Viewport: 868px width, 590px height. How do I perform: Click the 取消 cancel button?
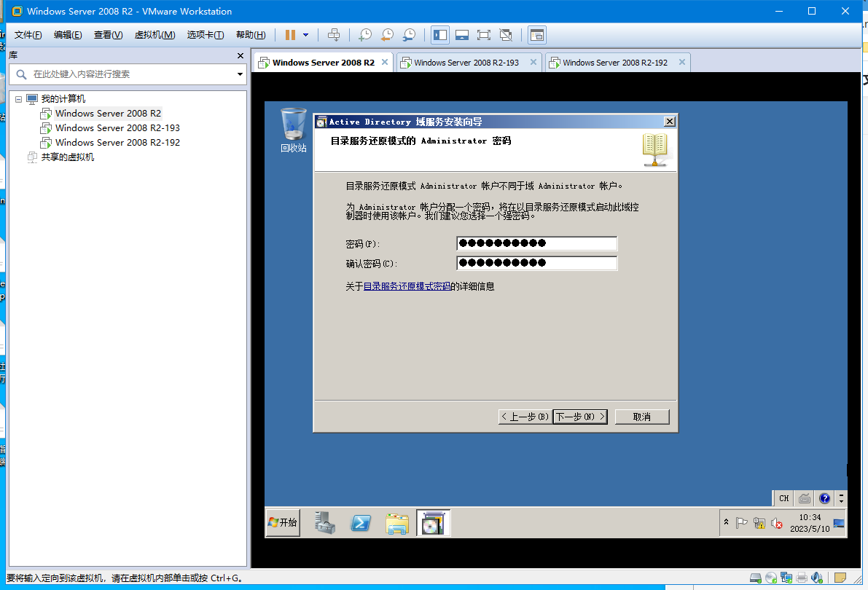(642, 417)
